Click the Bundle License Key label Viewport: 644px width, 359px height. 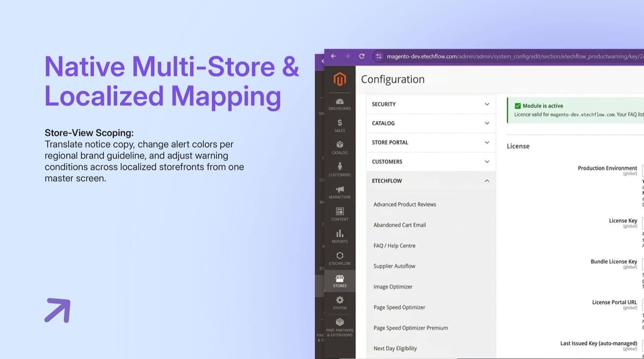tap(614, 261)
